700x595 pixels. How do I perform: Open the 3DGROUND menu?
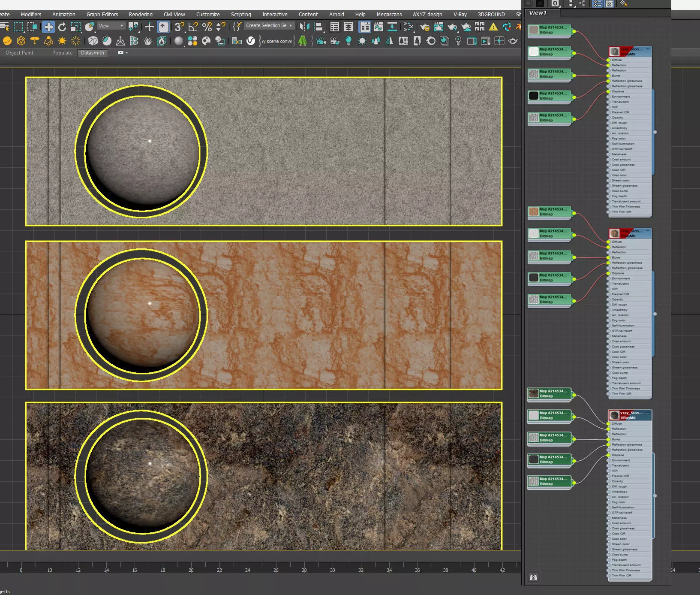point(491,14)
